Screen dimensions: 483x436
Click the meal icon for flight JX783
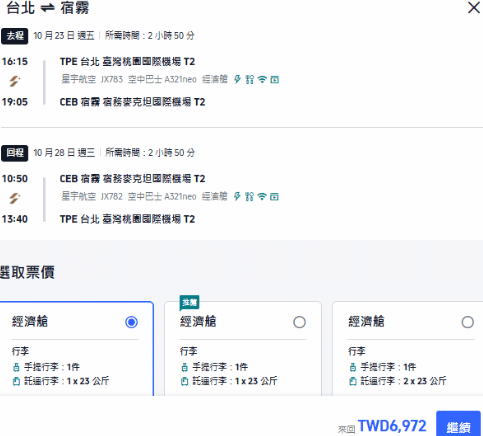pos(250,79)
